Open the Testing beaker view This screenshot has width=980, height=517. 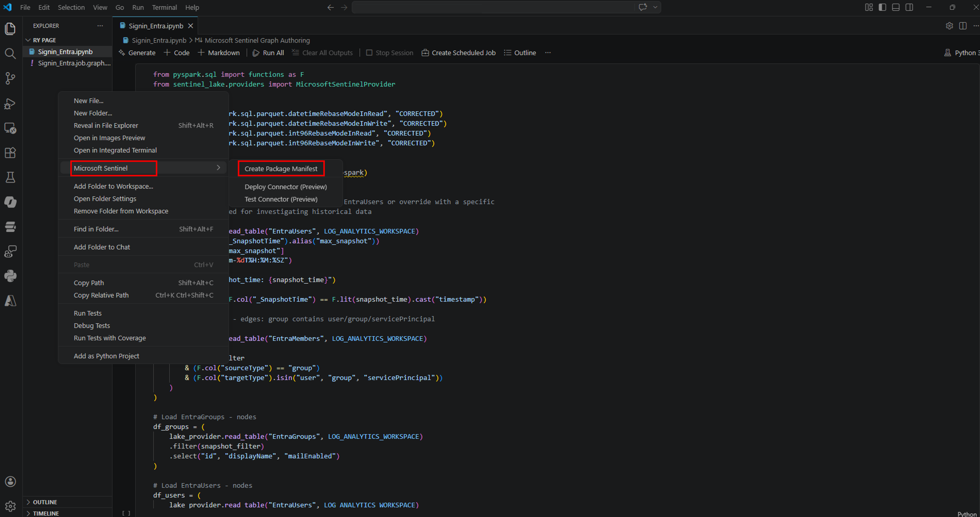10,177
